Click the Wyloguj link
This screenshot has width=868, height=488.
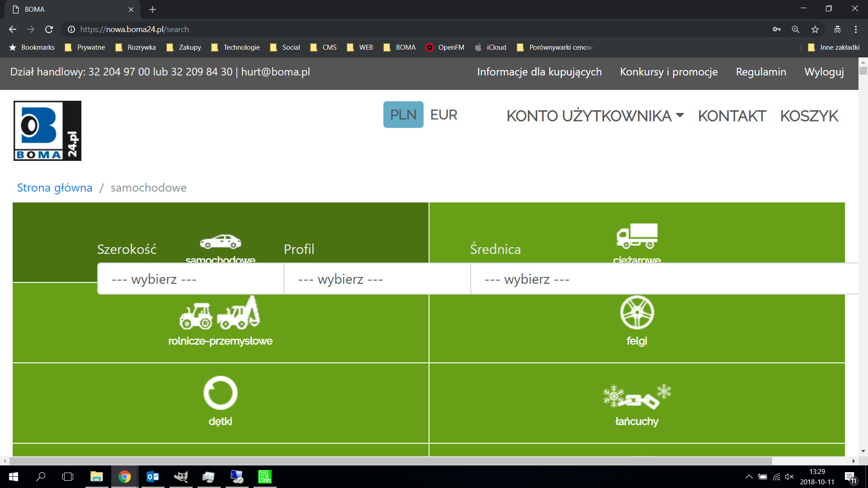824,72
